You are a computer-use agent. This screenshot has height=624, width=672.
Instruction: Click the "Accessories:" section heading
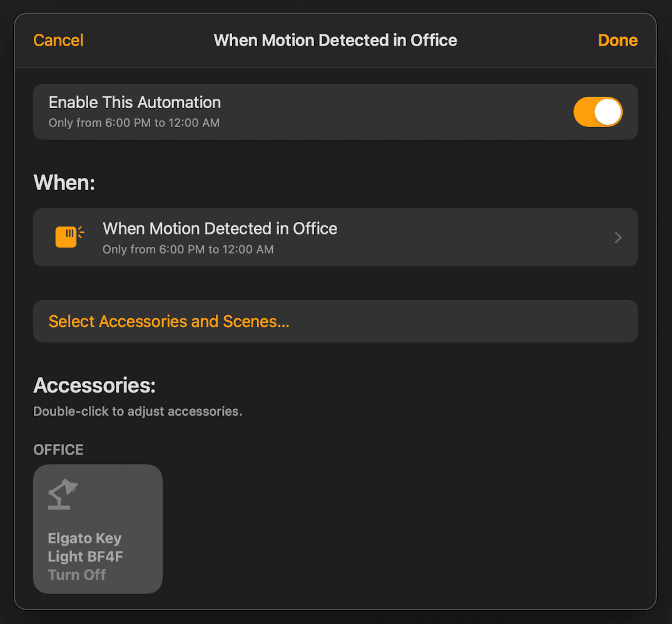94,385
